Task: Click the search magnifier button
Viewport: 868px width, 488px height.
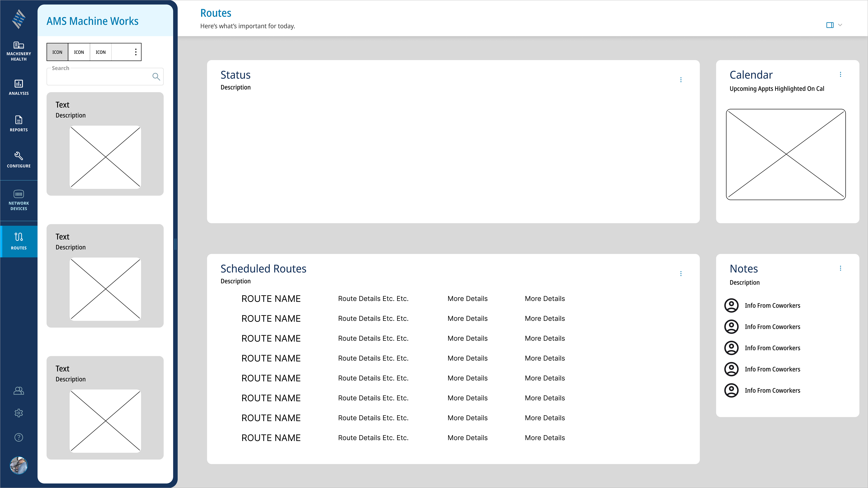Action: (156, 77)
